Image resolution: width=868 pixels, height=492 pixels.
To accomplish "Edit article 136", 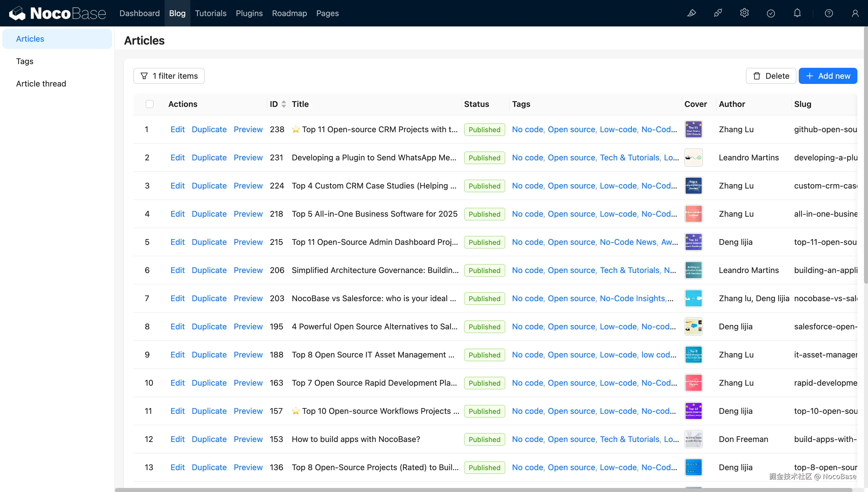I will click(x=178, y=467).
